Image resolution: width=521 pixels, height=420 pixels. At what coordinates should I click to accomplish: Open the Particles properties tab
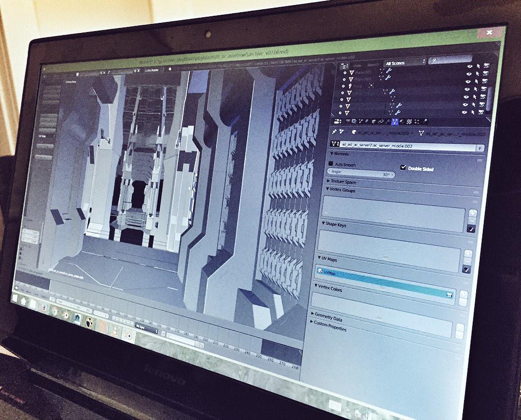[417, 122]
